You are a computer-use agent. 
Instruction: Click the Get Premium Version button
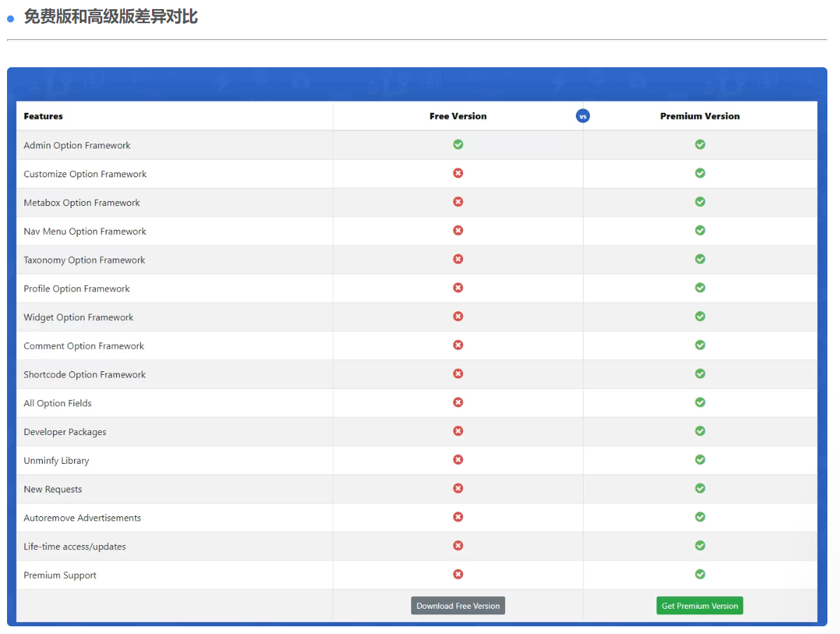(700, 605)
